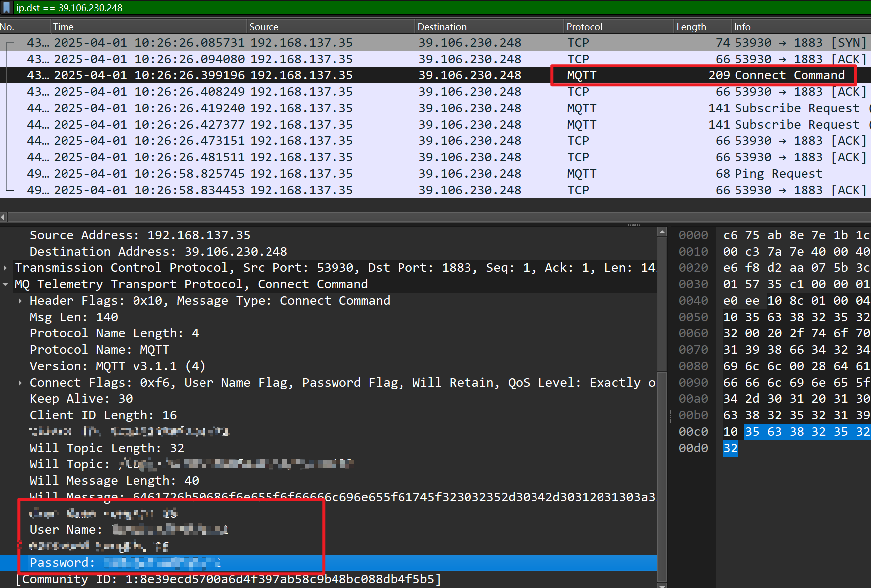
Task: Click hex offset 0080 in bytes pane
Action: 693,366
